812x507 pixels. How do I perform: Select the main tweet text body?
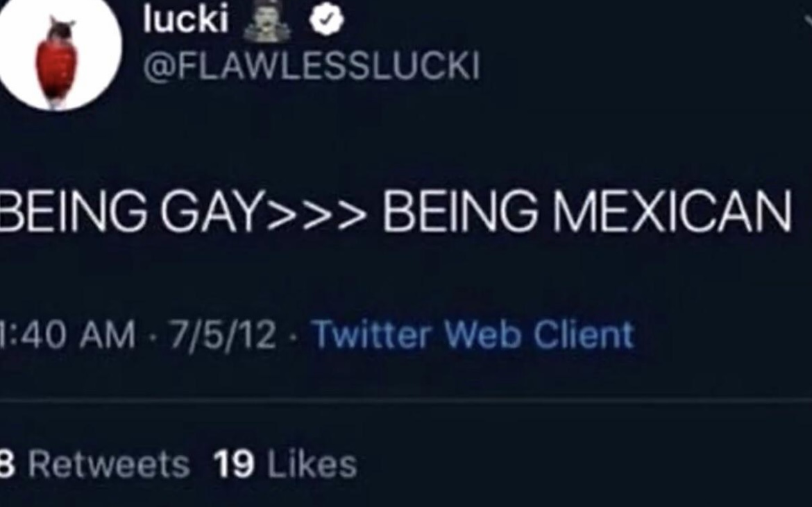tap(396, 211)
